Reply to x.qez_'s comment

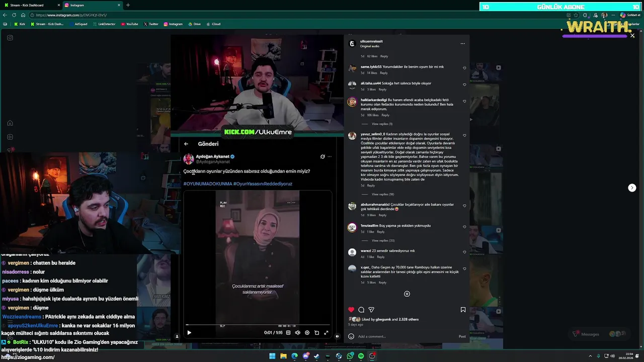point(382,283)
